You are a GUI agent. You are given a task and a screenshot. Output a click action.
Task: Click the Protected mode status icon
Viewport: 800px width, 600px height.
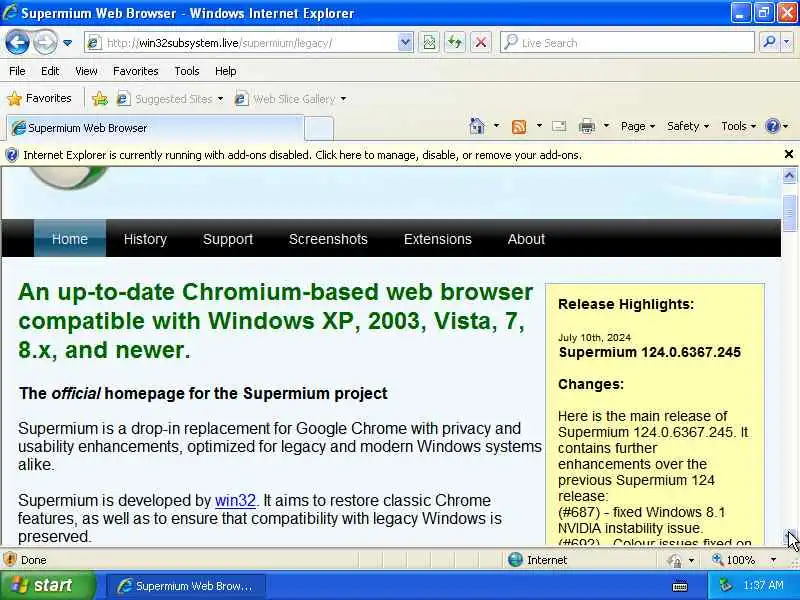click(674, 560)
